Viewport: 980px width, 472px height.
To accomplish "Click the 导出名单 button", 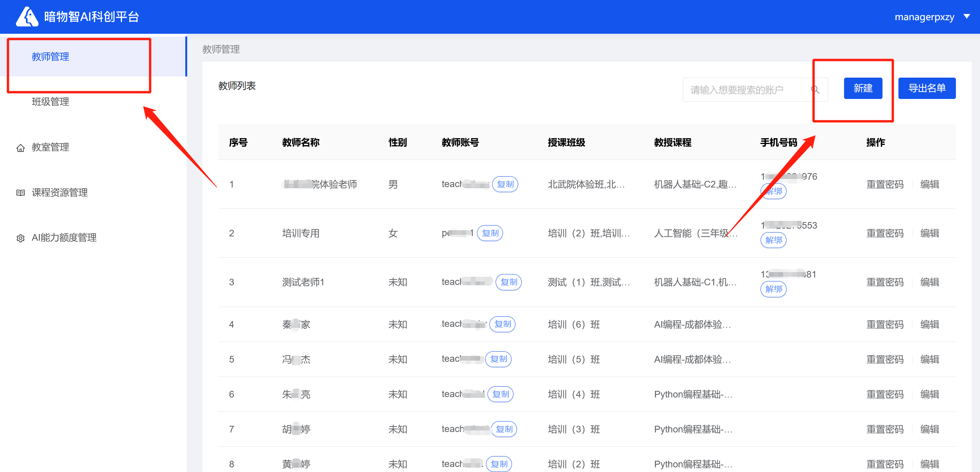I will click(x=926, y=88).
